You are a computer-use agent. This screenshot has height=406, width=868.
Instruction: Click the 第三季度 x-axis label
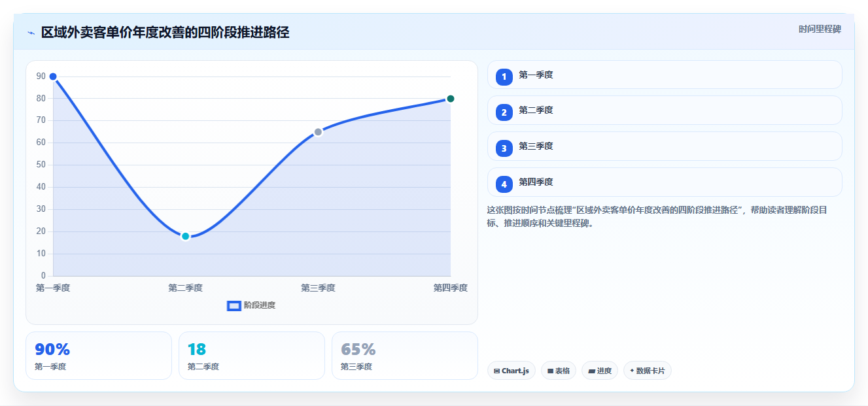coord(318,288)
